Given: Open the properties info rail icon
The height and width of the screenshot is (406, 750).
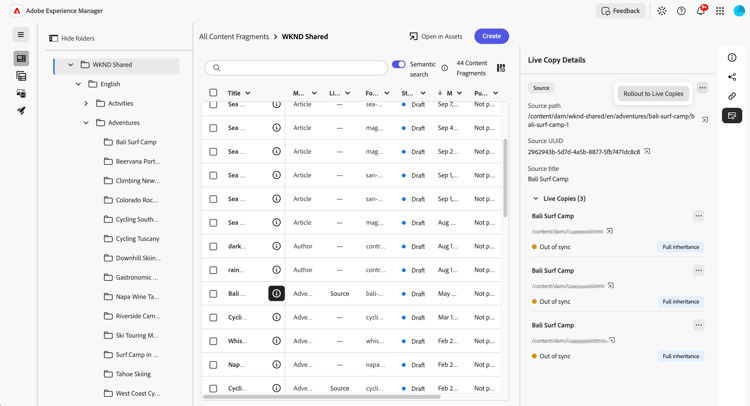Looking at the screenshot, I should (732, 57).
